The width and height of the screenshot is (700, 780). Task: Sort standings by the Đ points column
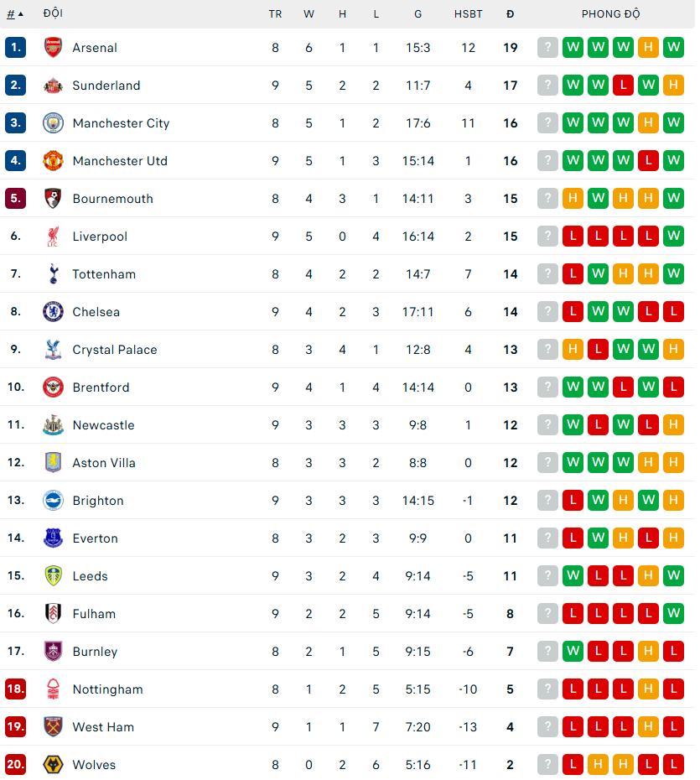pos(511,14)
